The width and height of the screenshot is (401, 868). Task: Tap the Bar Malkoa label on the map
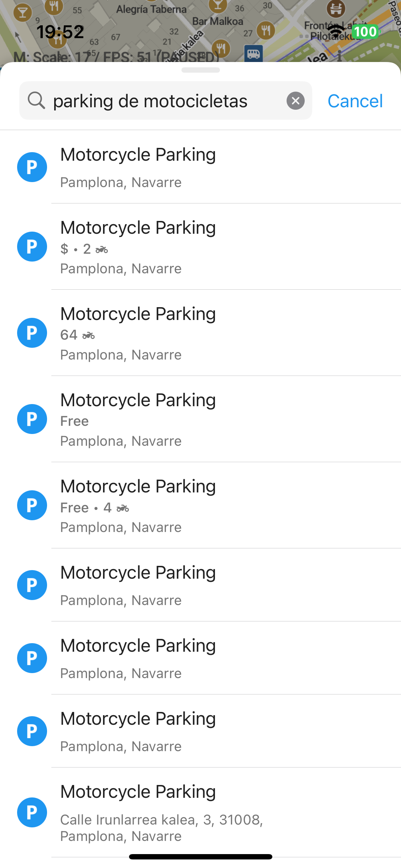[218, 21]
